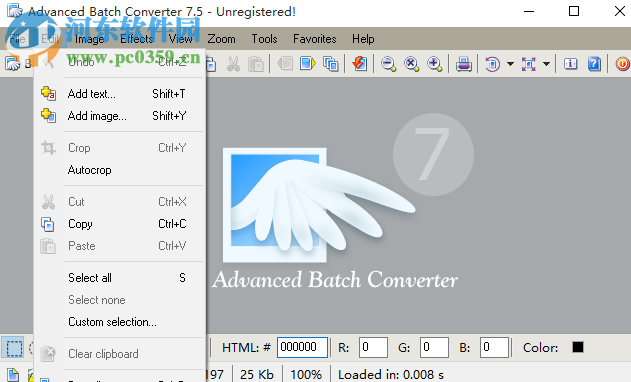Click the Paste clipboard toolbar icon
The image size is (631, 382).
pos(256,64)
